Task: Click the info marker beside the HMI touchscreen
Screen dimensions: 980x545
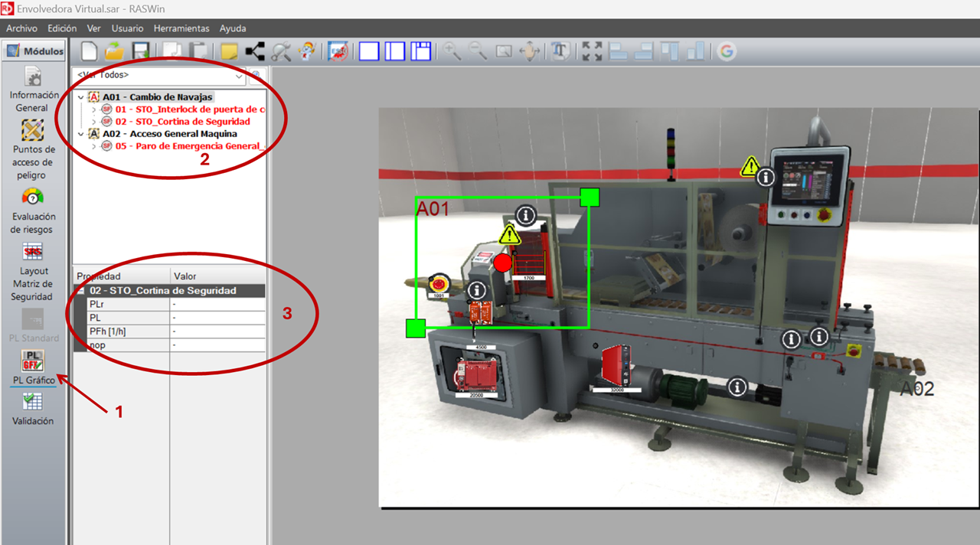Action: point(766,178)
